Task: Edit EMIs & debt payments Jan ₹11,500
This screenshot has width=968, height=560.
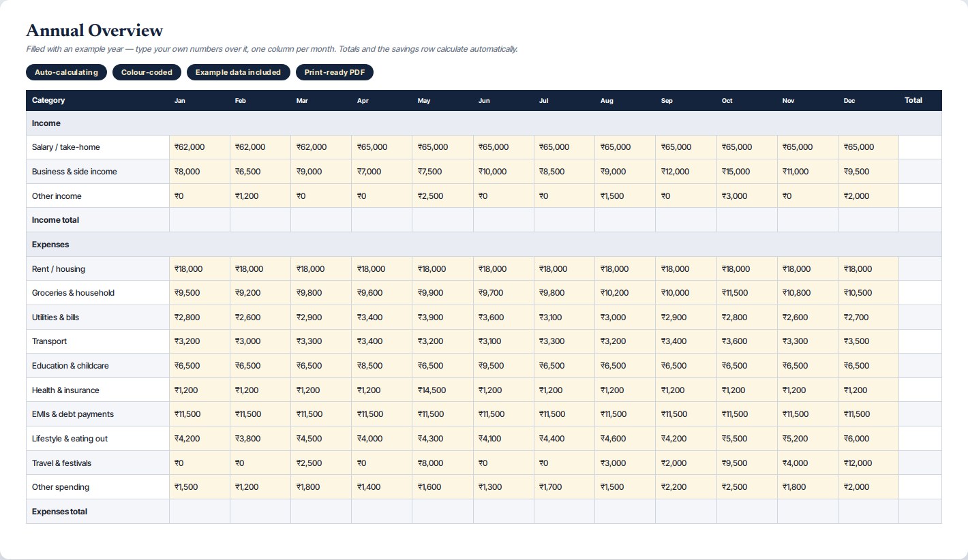Action: (200, 414)
